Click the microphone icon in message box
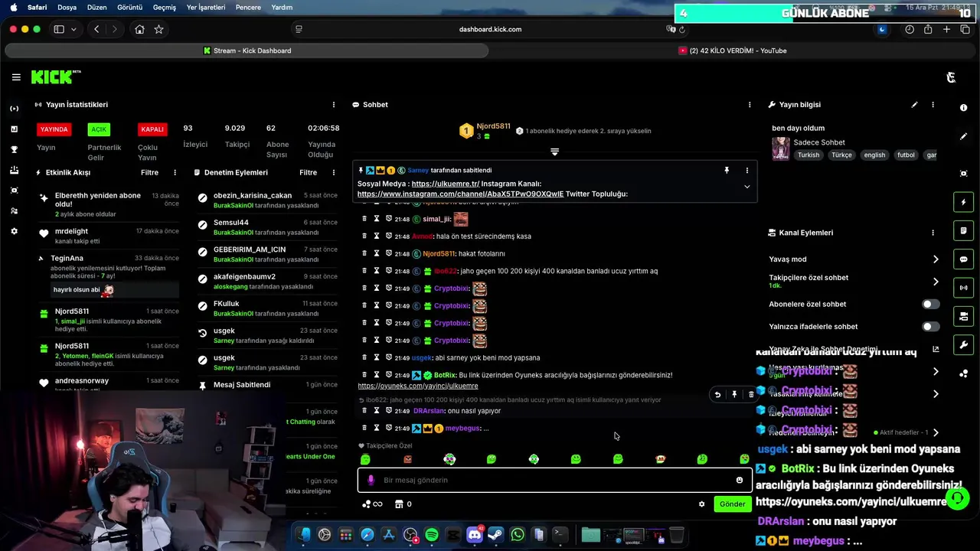Viewport: 980px width, 551px height. 371,481
